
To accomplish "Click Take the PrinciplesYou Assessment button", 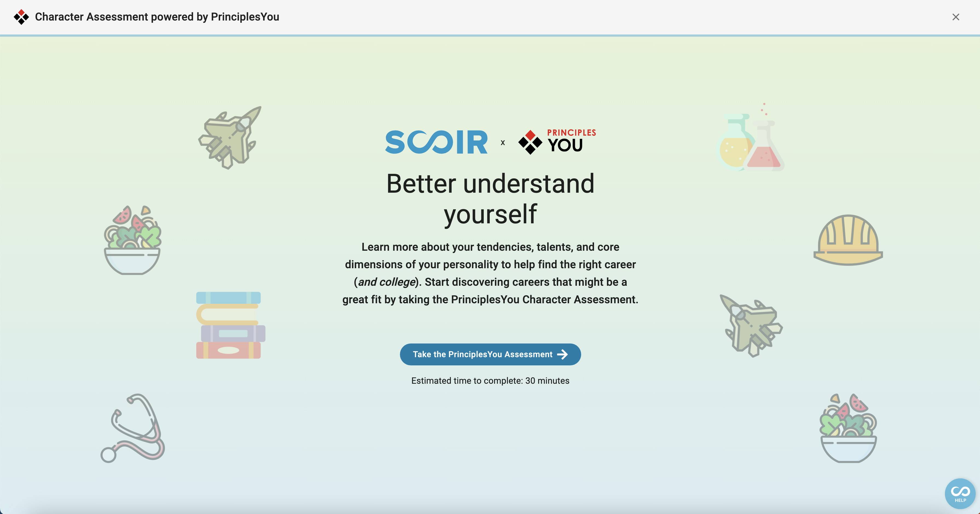I will tap(490, 354).
